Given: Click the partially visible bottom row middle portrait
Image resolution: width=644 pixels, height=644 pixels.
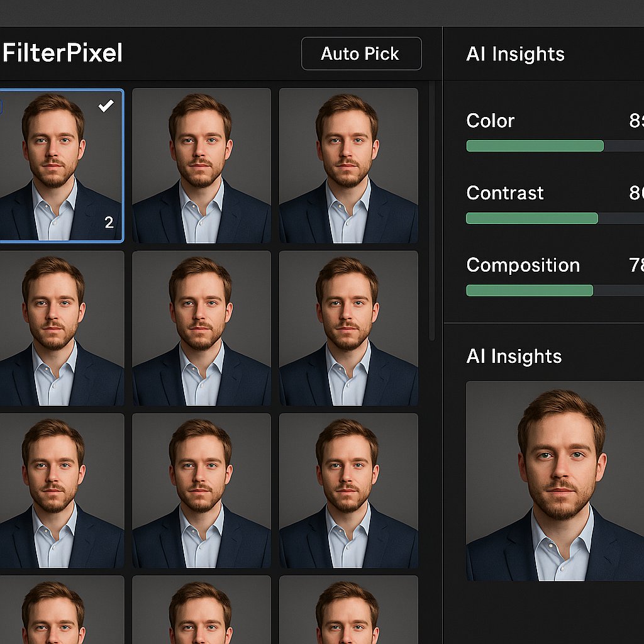Looking at the screenshot, I should point(201,610).
